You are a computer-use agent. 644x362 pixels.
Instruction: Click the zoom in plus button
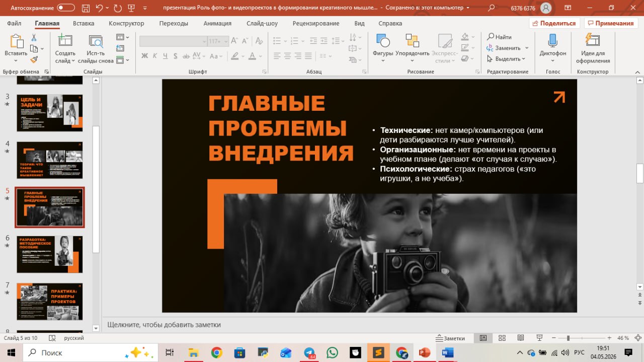point(609,338)
